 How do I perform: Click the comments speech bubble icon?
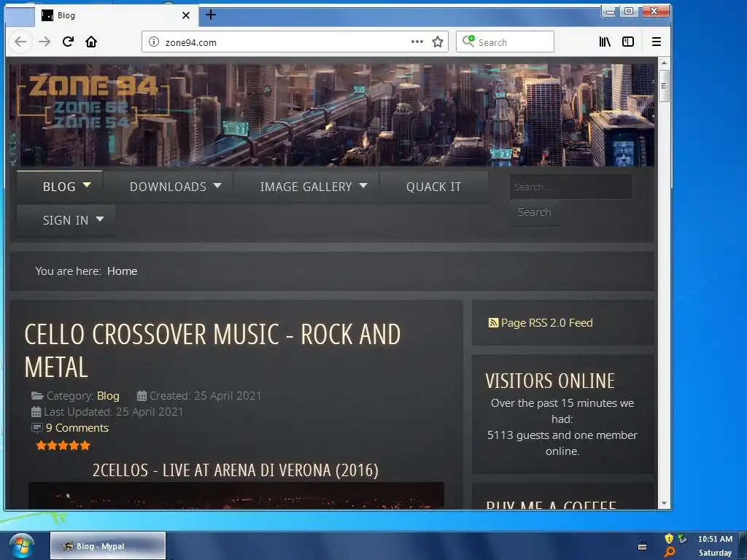(x=37, y=428)
